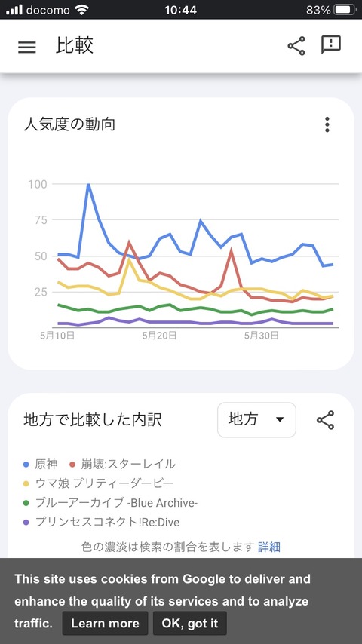Select the red 崩壊:スターレイル legend dot
The image size is (362, 644).
click(x=72, y=465)
